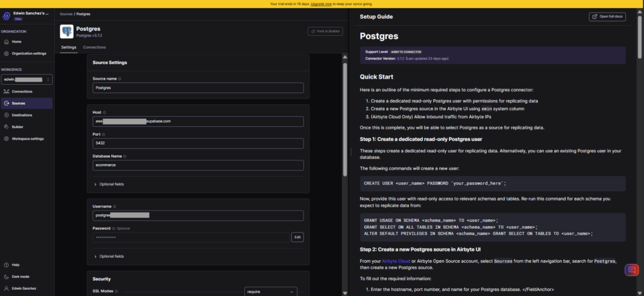Open the SSL Modes require dropdown
The height and width of the screenshot is (296, 644).
[x=270, y=292]
